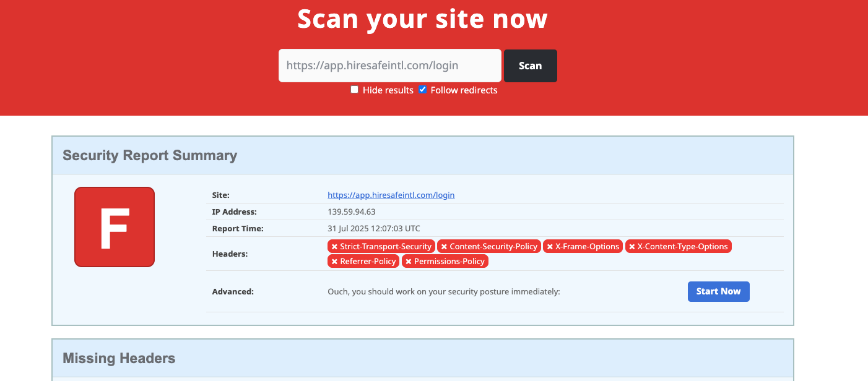Click the 'Scan your site now' title
Image resolution: width=868 pixels, height=381 pixels.
click(x=422, y=19)
